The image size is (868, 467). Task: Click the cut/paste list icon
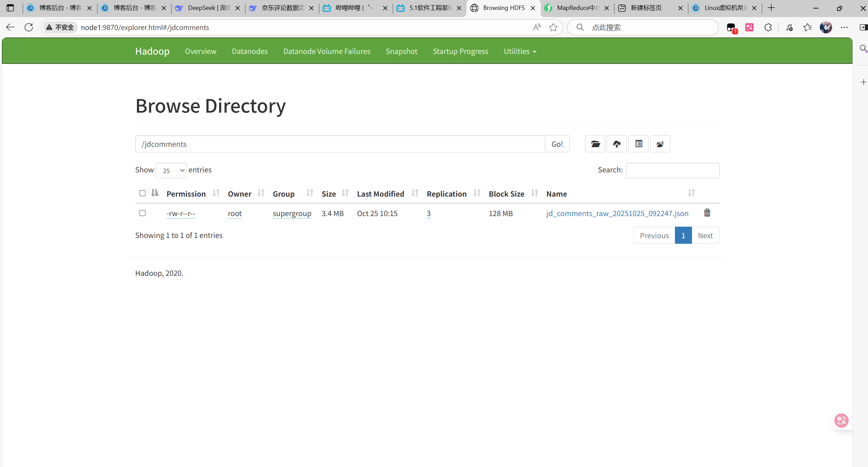point(638,144)
